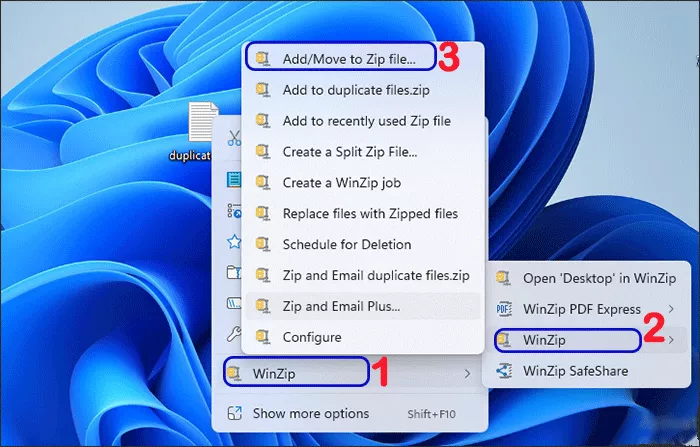700x447 pixels.
Task: Click the Cut scissors icon
Action: [233, 138]
